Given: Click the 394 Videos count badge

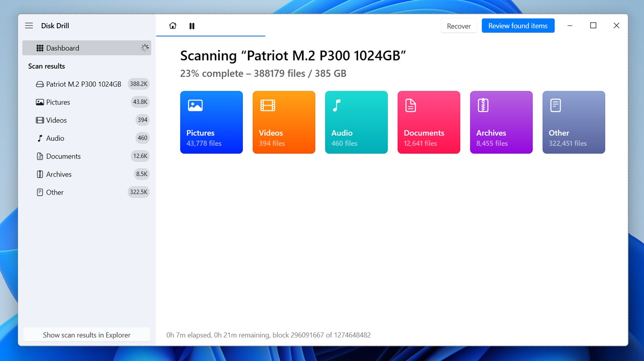Looking at the screenshot, I should click(142, 120).
